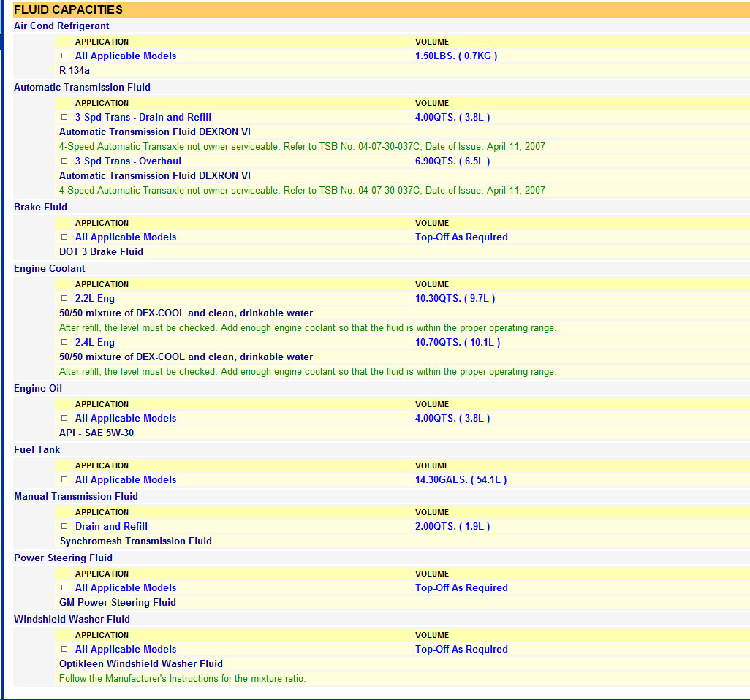Tick the 3 Spd Trans - Overhaul checkbox

click(x=64, y=161)
